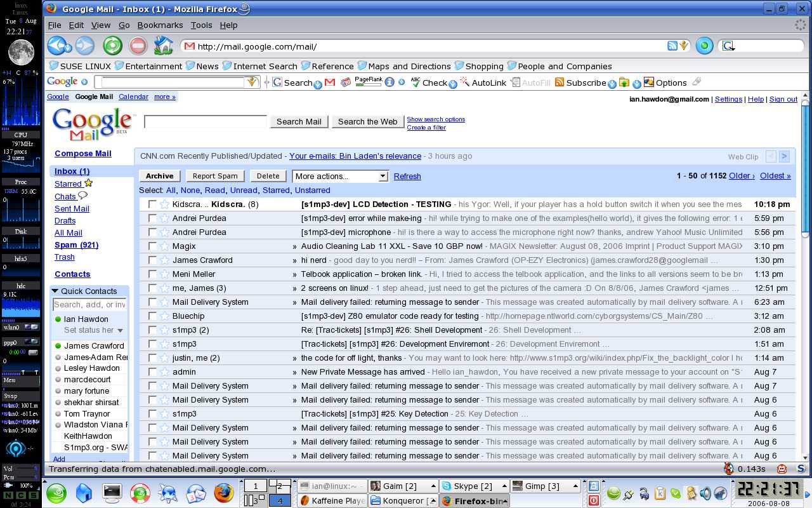Image resolution: width=812 pixels, height=508 pixels.
Task: Check the Bluechip Z80 emulator email box
Action: tap(152, 316)
